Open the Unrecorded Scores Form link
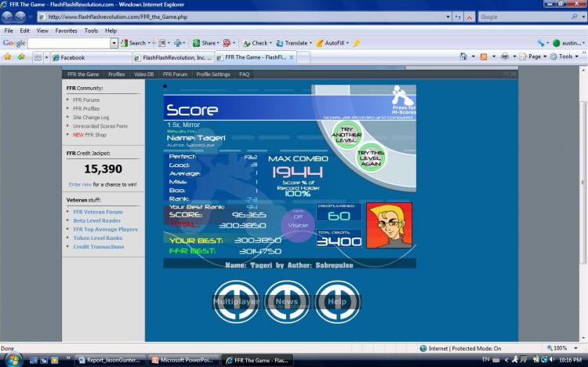Screen dimensions: 588x367 (100, 126)
